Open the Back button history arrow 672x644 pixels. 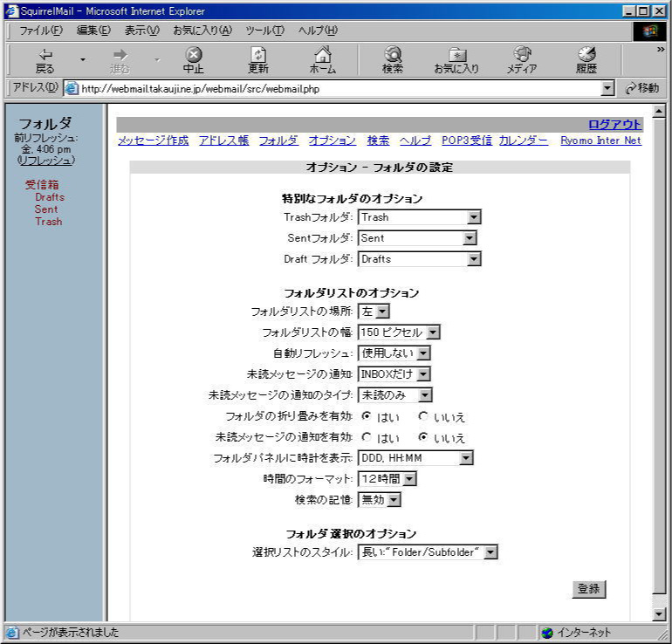pyautogui.click(x=83, y=60)
